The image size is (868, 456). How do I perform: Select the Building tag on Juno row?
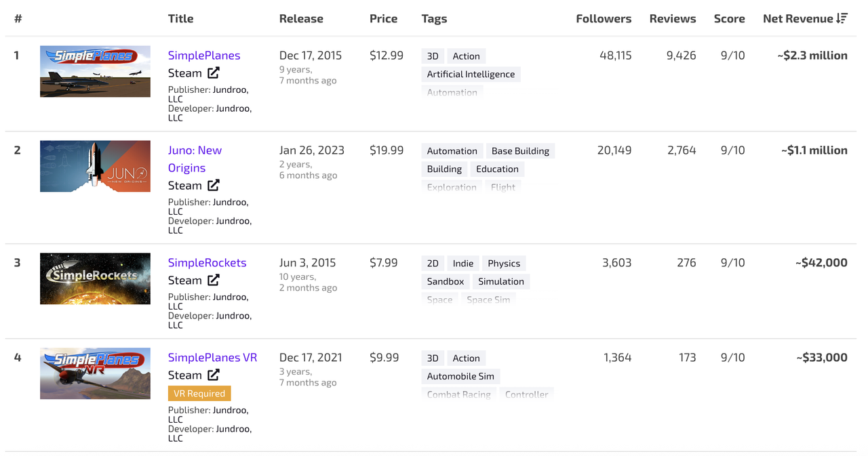444,169
